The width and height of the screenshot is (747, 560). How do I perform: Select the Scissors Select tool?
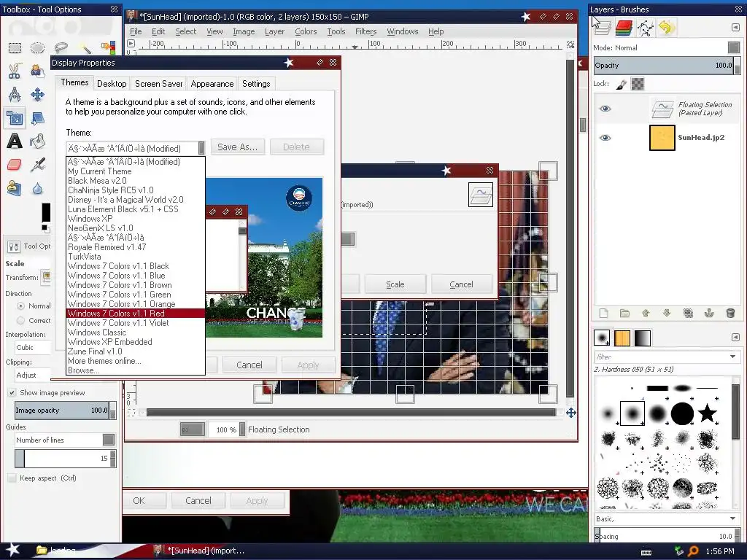tap(15, 71)
